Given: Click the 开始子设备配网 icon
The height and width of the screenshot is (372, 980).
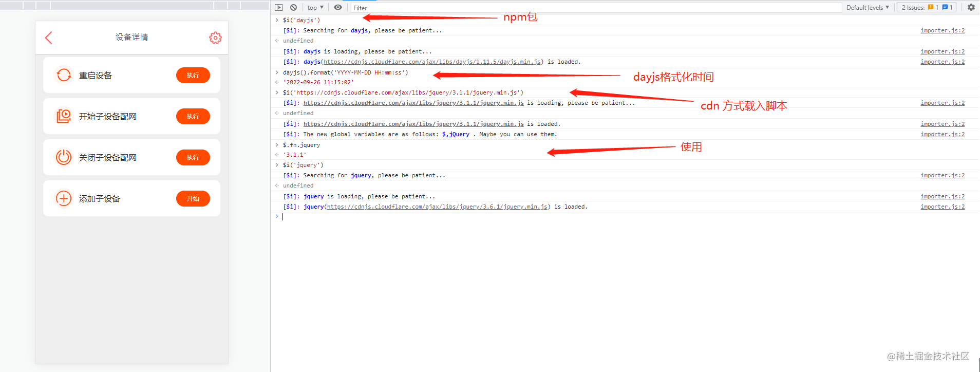Looking at the screenshot, I should click(x=64, y=116).
